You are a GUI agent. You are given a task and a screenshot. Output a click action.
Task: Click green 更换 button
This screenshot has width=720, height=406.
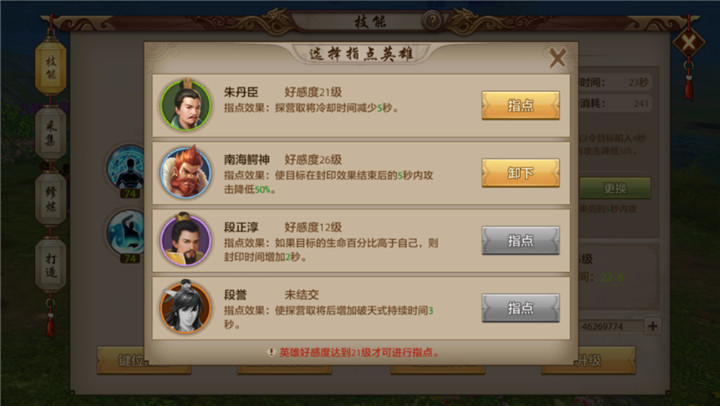tap(614, 188)
